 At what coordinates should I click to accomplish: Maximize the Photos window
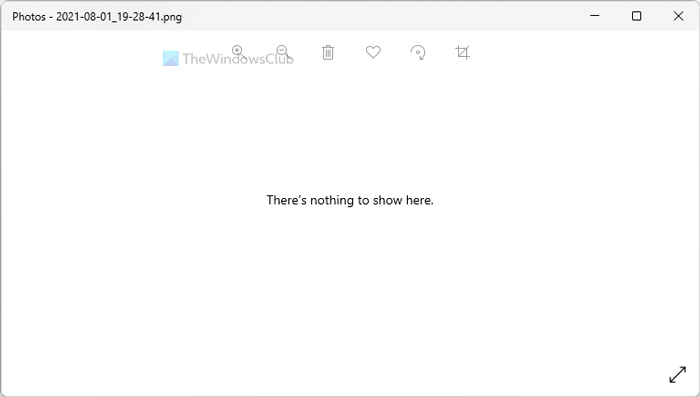pyautogui.click(x=637, y=16)
